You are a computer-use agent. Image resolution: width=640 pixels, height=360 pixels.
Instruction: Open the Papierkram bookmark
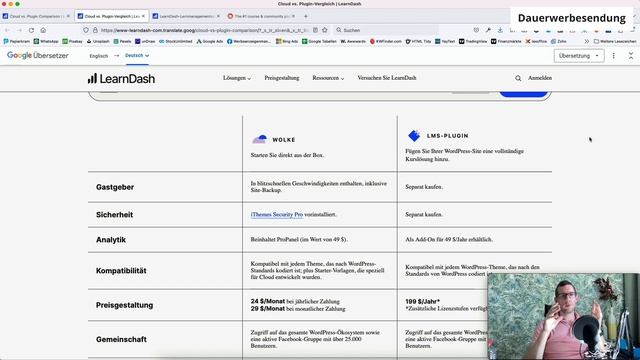[17, 41]
